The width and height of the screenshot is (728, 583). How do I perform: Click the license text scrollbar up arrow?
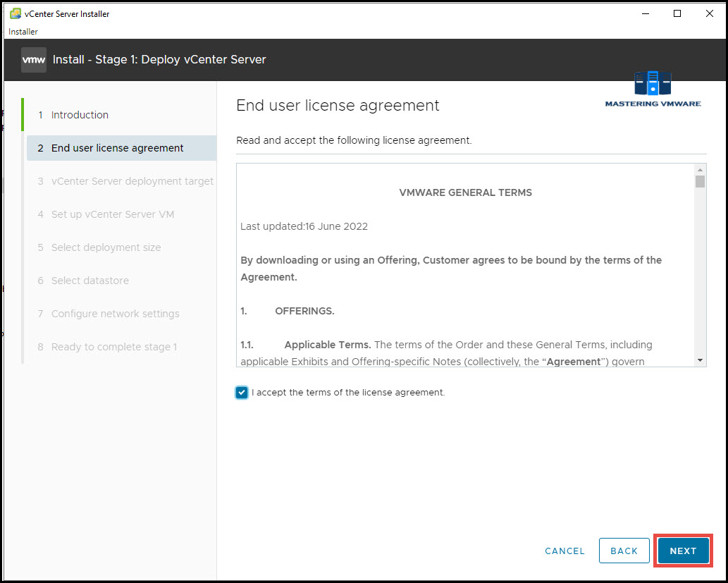click(x=700, y=170)
